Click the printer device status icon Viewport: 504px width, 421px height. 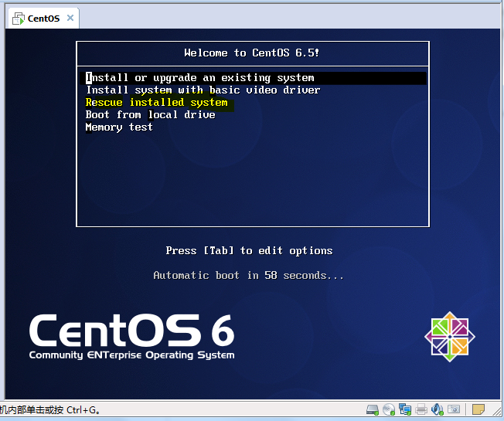pos(421,409)
